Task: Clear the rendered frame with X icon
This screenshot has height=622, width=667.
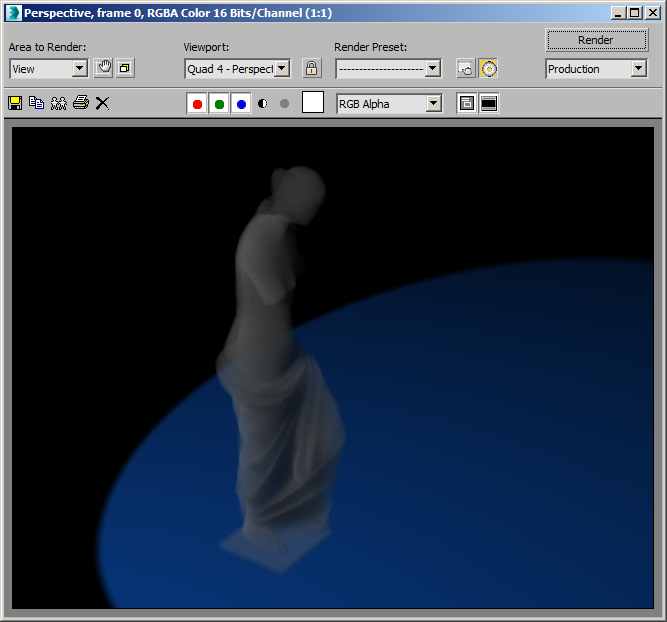Action: (x=102, y=103)
